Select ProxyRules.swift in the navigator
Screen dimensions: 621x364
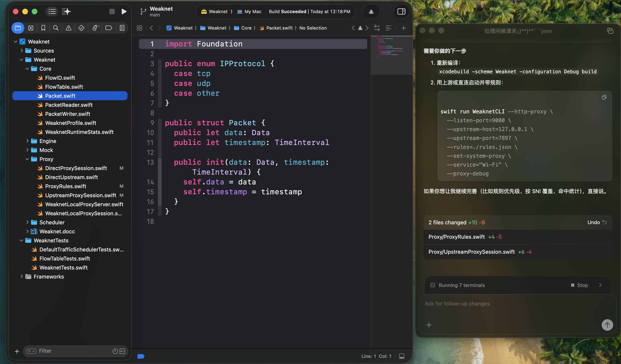click(x=66, y=186)
